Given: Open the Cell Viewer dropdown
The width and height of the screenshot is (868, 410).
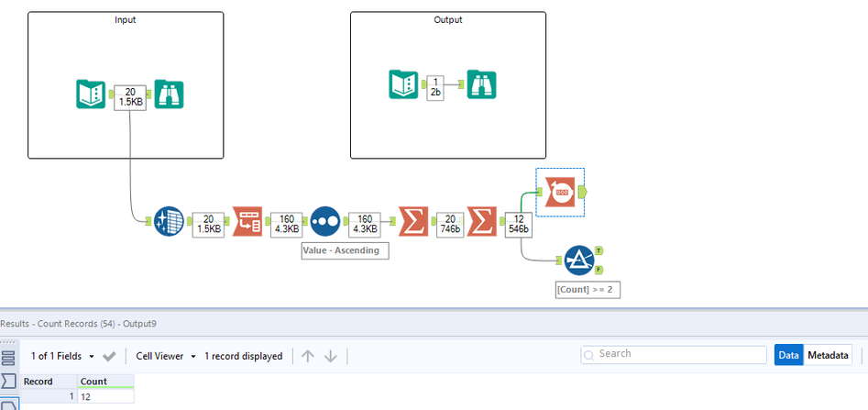Looking at the screenshot, I should tap(166, 356).
